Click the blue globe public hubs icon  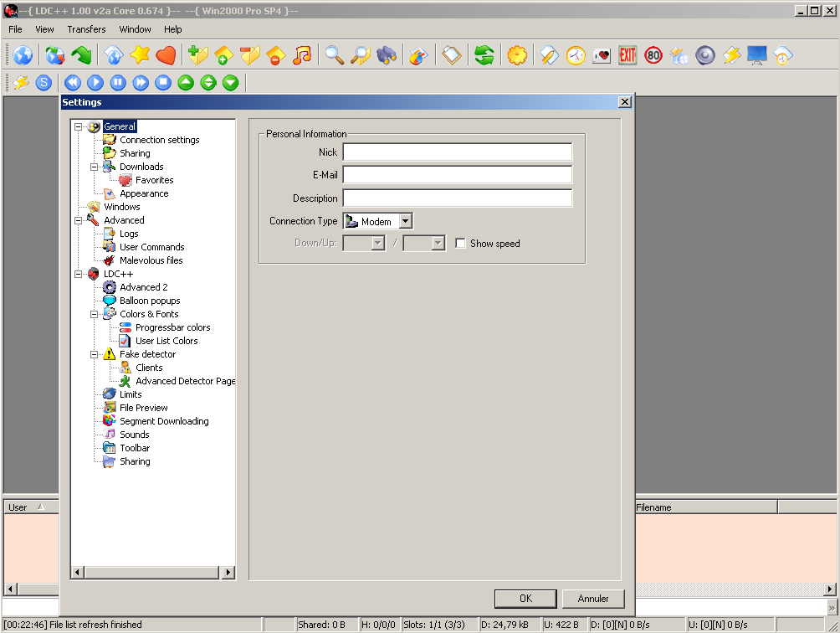click(x=23, y=55)
